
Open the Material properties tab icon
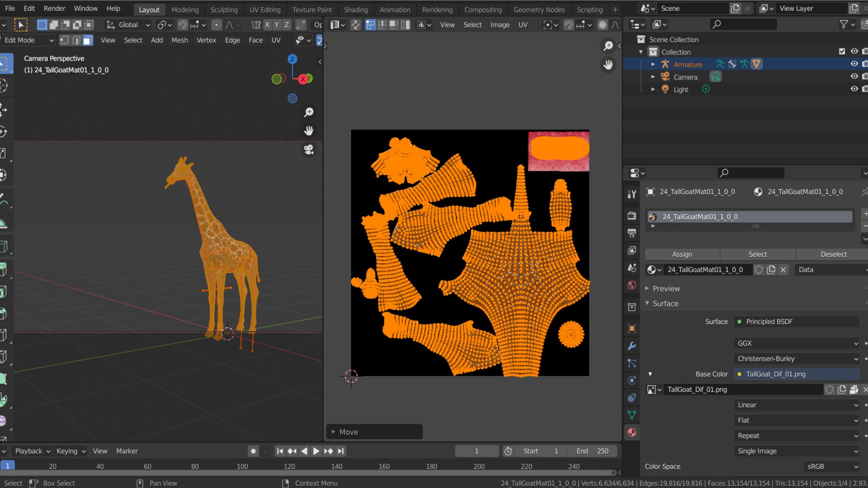[x=632, y=432]
